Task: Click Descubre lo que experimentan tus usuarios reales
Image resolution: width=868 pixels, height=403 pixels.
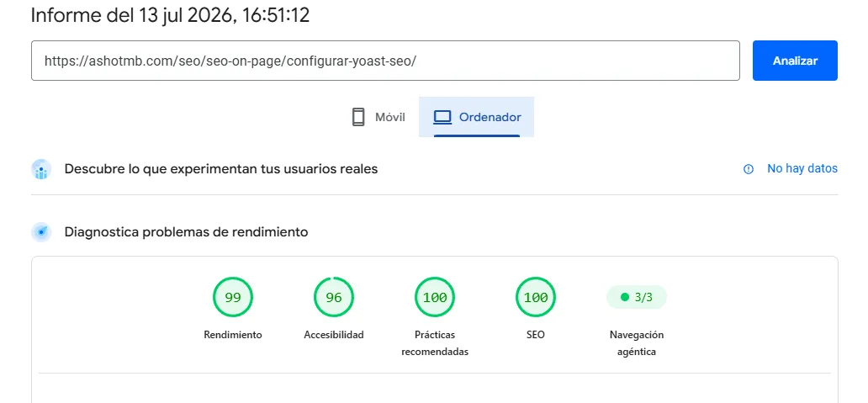Action: click(221, 169)
